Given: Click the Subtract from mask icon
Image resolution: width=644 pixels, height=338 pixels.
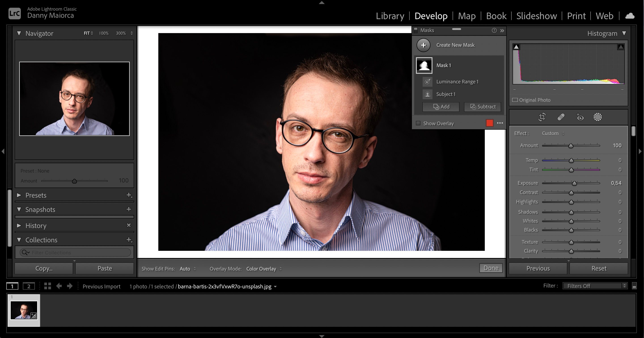Looking at the screenshot, I should pyautogui.click(x=483, y=106).
